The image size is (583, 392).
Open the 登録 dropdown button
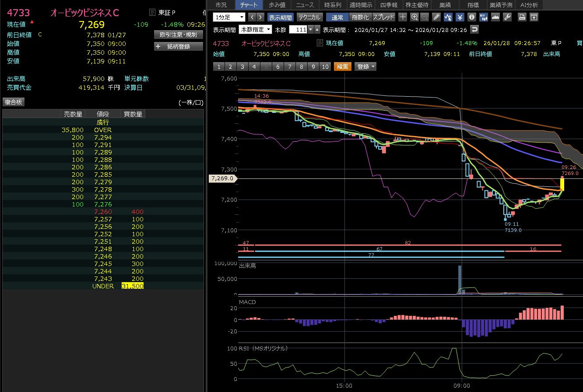click(366, 66)
